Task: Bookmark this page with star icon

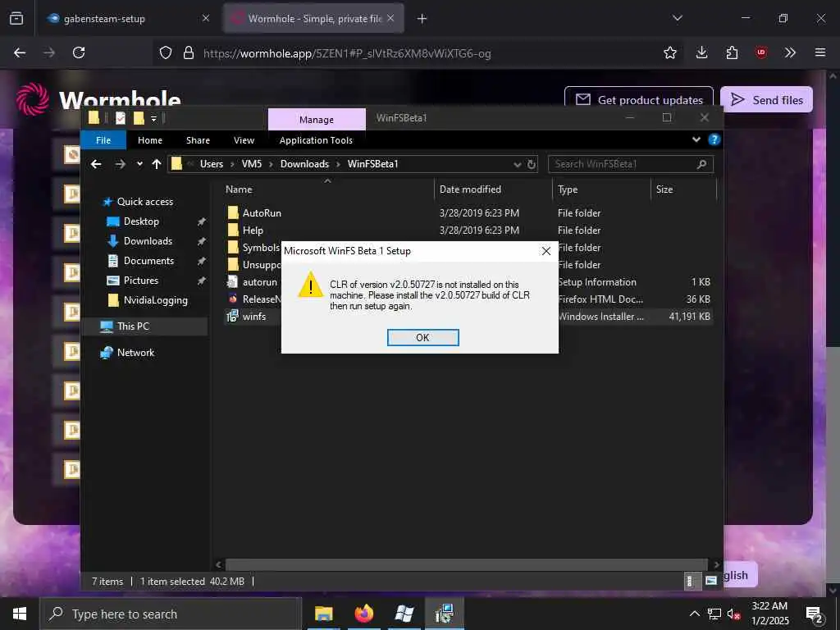Action: [x=669, y=52]
